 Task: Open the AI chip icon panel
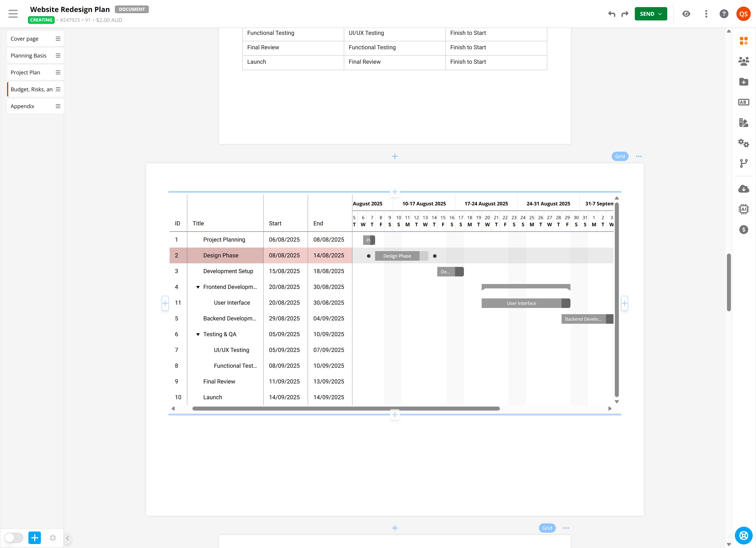[x=743, y=209]
